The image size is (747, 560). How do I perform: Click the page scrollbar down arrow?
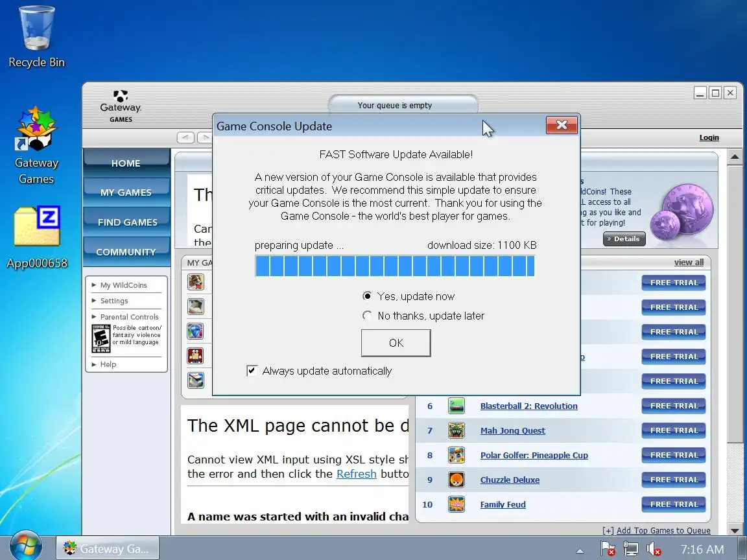click(x=735, y=530)
